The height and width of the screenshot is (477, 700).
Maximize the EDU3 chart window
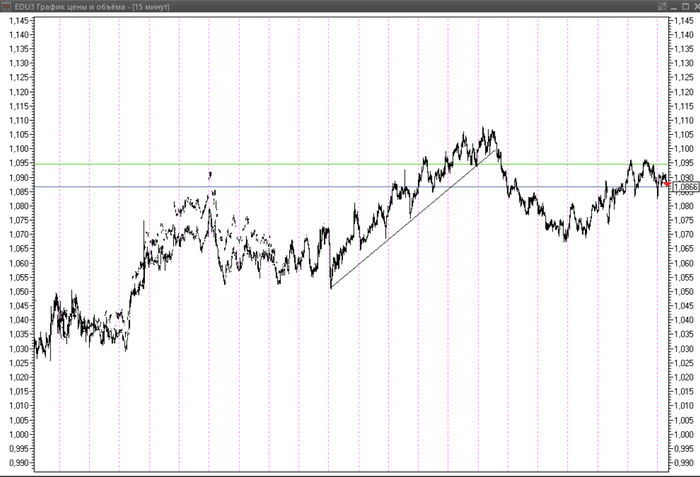685,6
